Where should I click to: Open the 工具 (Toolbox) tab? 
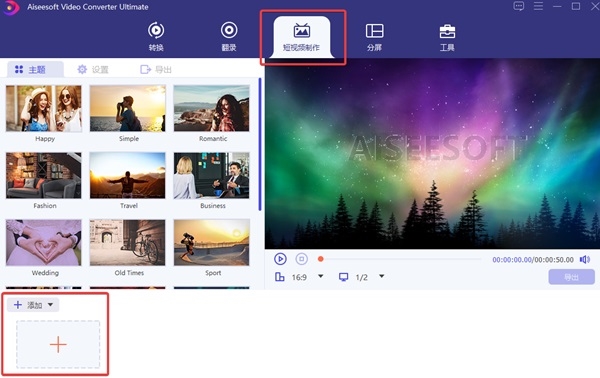(x=447, y=37)
